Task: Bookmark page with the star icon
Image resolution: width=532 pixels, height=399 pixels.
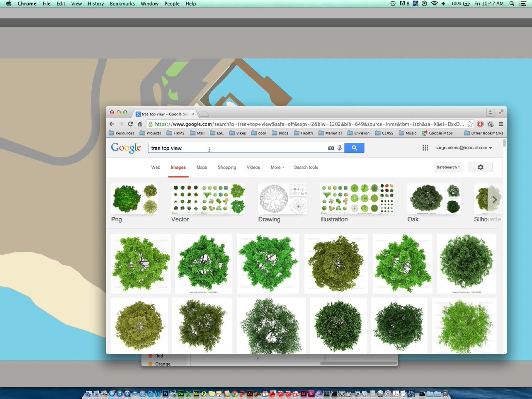Action: (469, 124)
